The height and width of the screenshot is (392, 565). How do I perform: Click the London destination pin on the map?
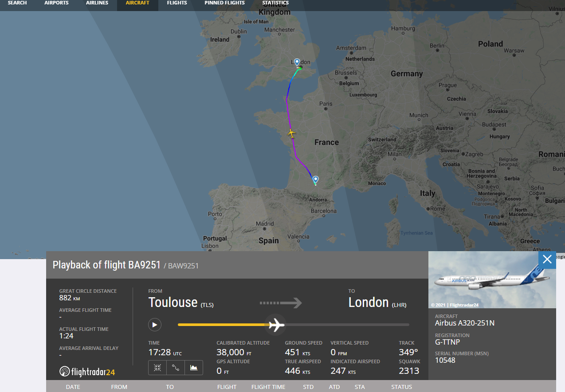point(297,62)
